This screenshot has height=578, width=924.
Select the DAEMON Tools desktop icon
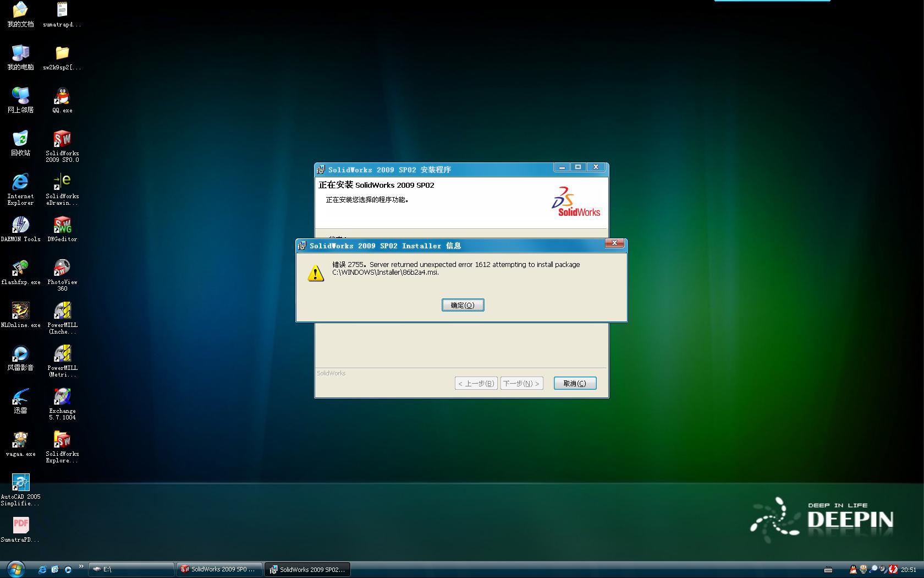20,229
